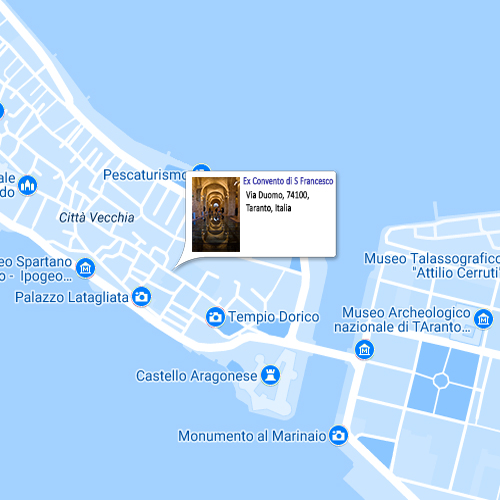Click the Ipogeo Spartano museum marker

[x=86, y=268]
